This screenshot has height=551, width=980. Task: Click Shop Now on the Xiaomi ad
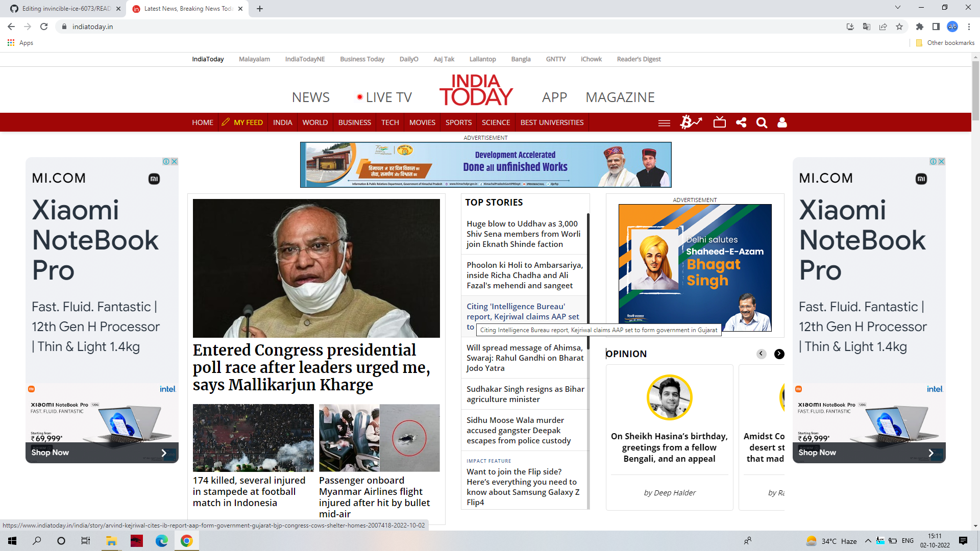tap(50, 452)
